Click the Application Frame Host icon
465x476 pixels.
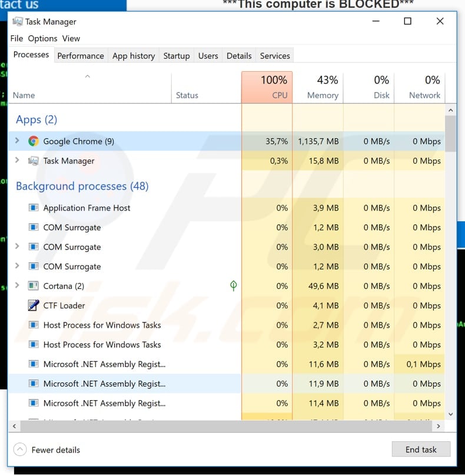34,208
